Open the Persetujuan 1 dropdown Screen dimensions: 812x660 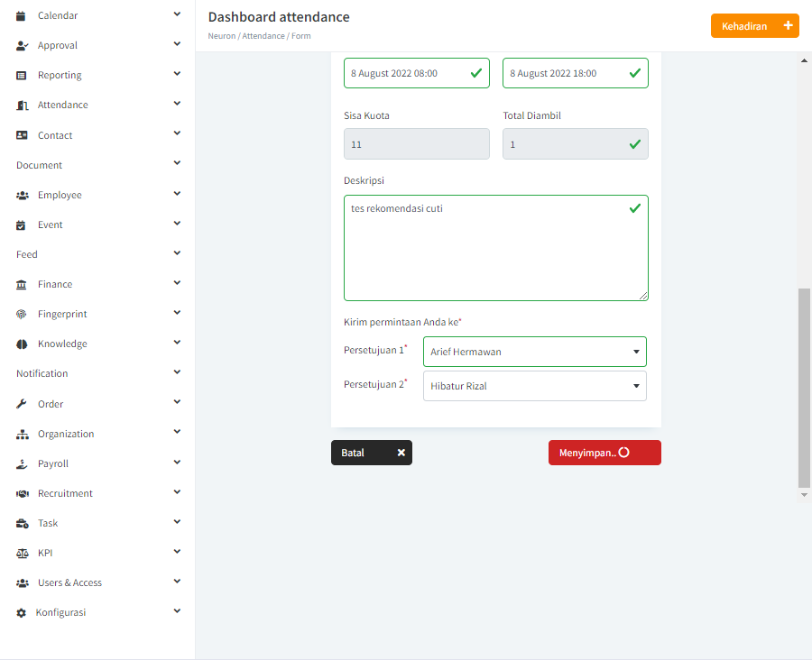[534, 352]
